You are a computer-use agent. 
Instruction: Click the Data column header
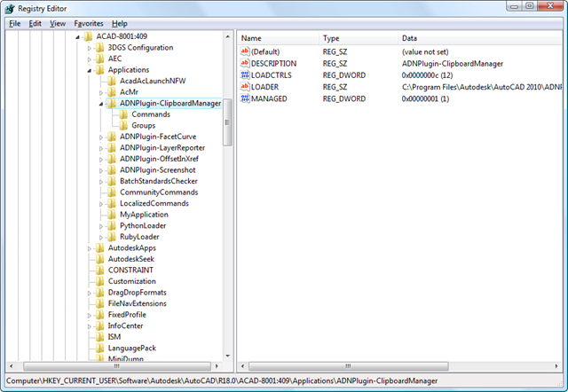coord(410,38)
